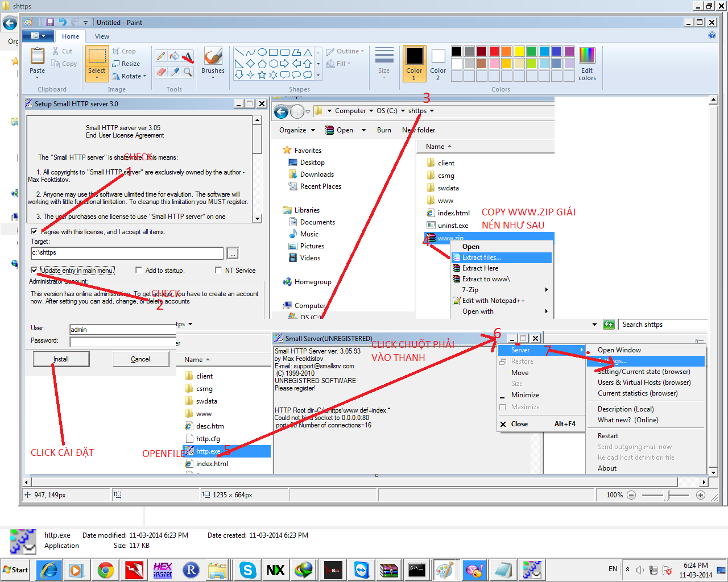This screenshot has width=728, height=582.
Task: Pick the red color swatch
Action: (x=494, y=51)
